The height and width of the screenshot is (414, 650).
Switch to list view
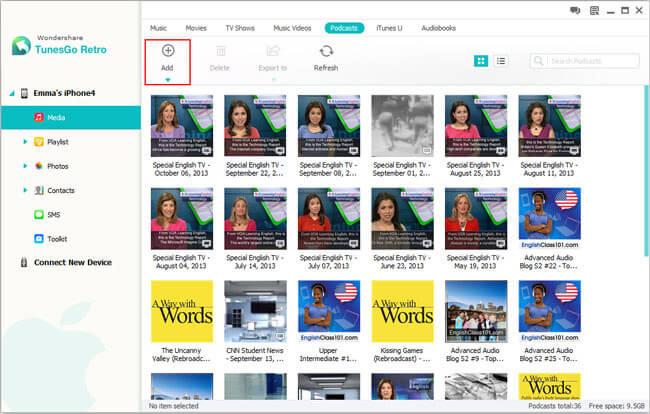click(501, 61)
